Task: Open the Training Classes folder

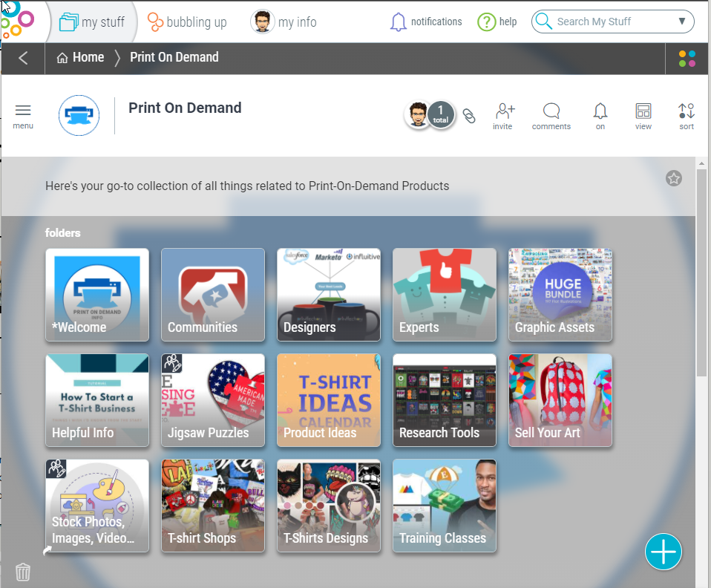Action: 445,506
